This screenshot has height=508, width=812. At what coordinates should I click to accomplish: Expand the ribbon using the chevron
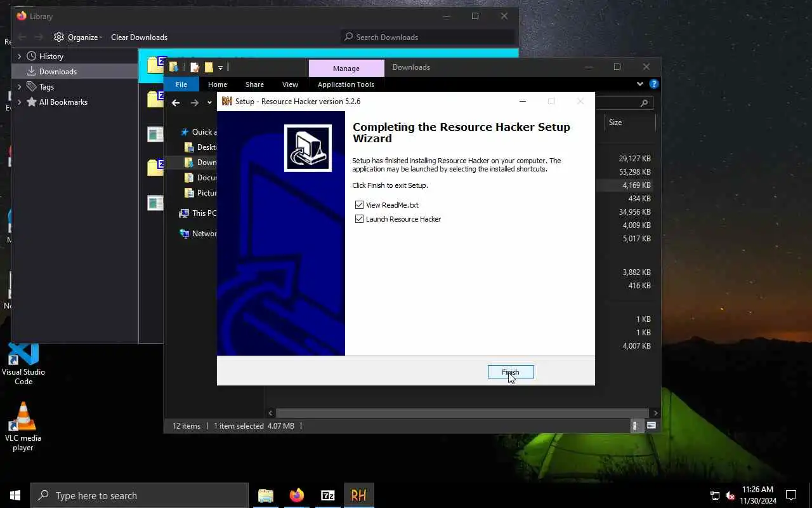click(639, 84)
